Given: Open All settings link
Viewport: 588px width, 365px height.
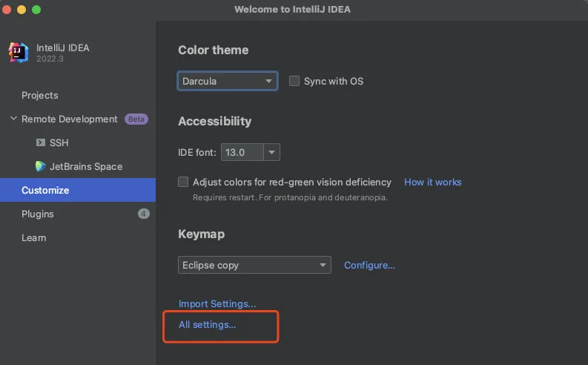Looking at the screenshot, I should (x=207, y=324).
